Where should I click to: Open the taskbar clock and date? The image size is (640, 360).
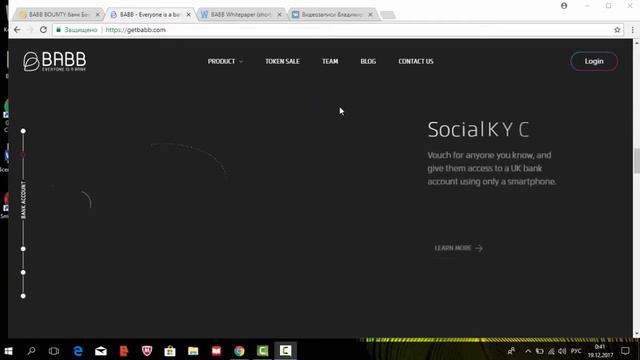pyautogui.click(x=600, y=351)
